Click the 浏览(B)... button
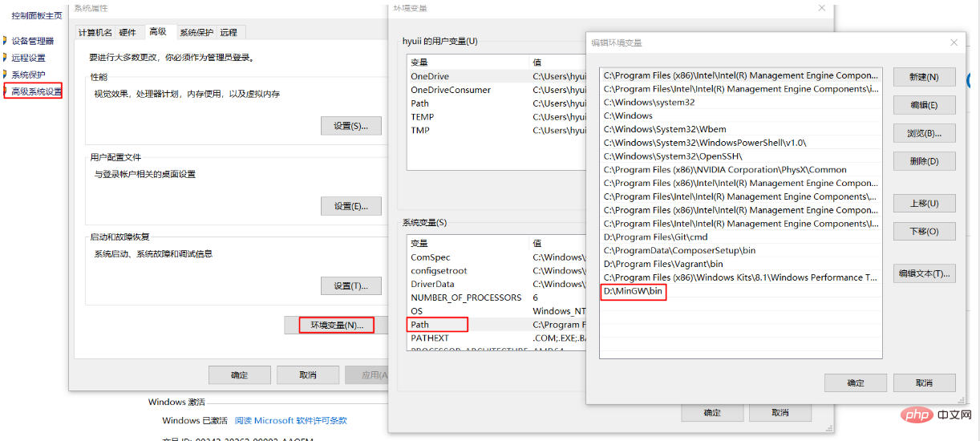Screen dimensions: 980x441 tap(924, 133)
